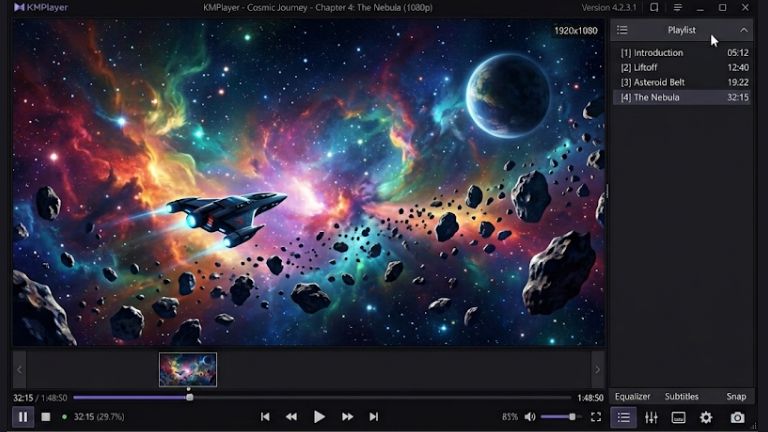
Task: Select The Nebula playlist entry
Action: coord(682,97)
